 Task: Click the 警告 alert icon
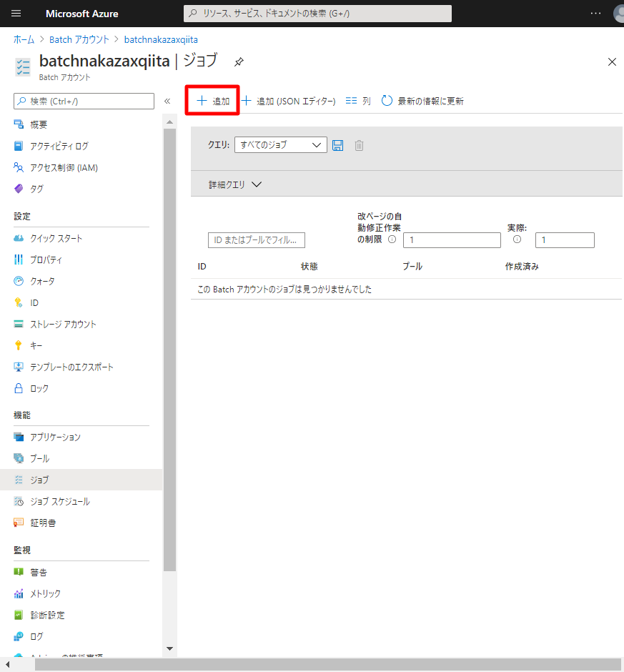[x=19, y=572]
